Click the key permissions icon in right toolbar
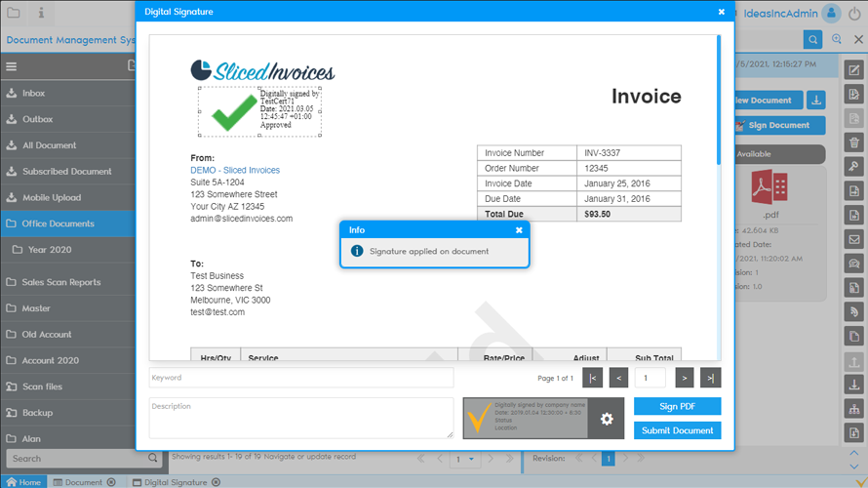Screen dimensions: 868x488 coord(854,166)
